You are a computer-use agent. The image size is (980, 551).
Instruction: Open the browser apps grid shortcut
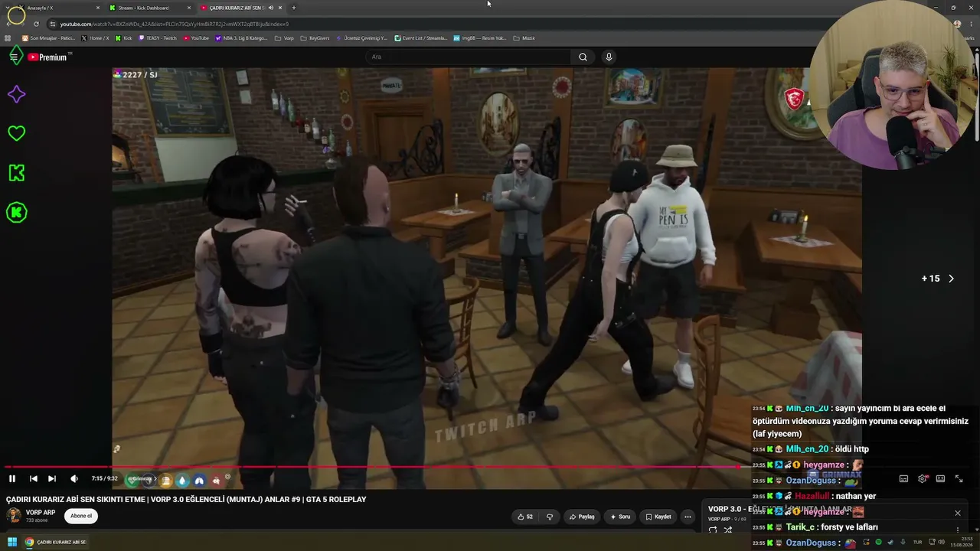click(8, 38)
